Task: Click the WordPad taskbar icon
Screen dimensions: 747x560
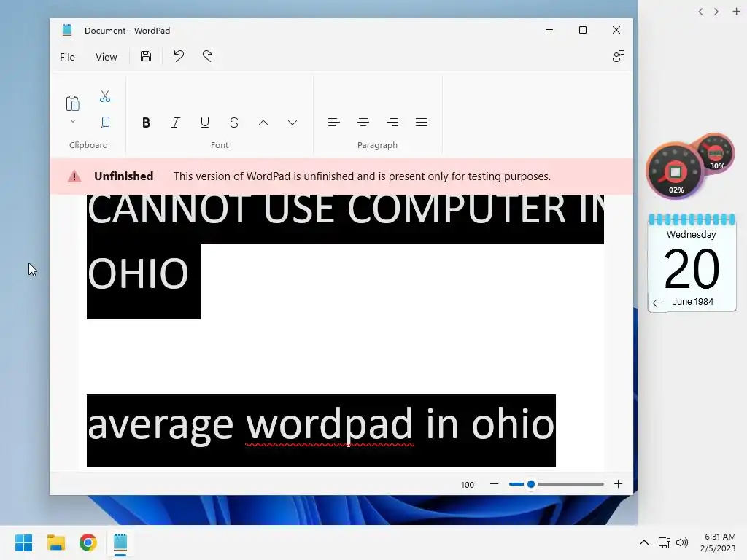Action: (x=120, y=542)
